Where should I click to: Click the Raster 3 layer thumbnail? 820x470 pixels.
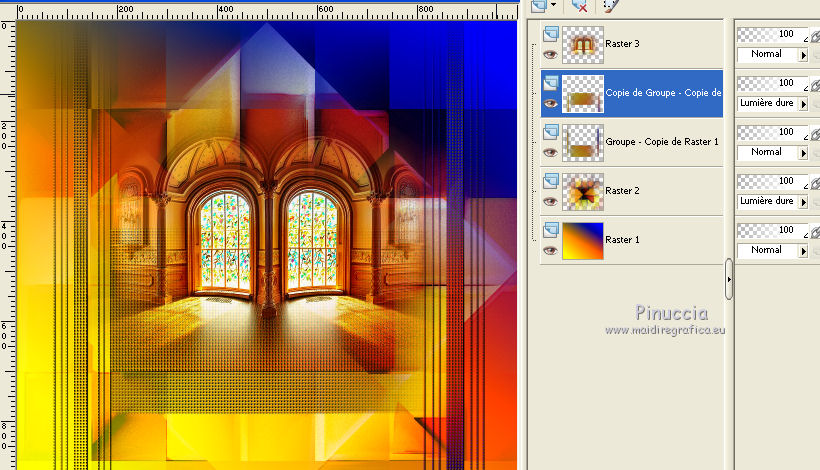(582, 45)
